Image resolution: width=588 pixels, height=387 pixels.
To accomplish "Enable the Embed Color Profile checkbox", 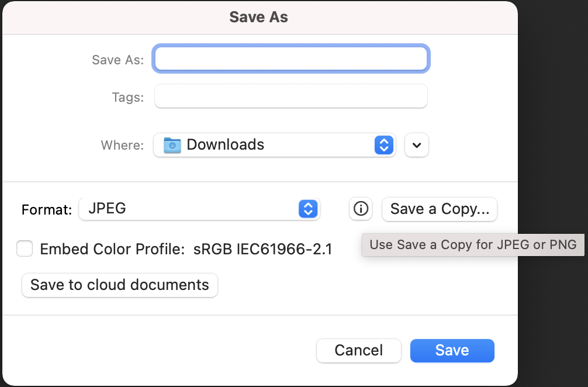I will click(25, 249).
